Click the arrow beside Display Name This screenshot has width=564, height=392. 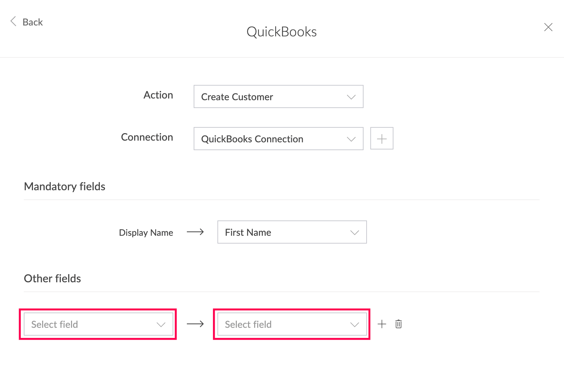tap(195, 232)
